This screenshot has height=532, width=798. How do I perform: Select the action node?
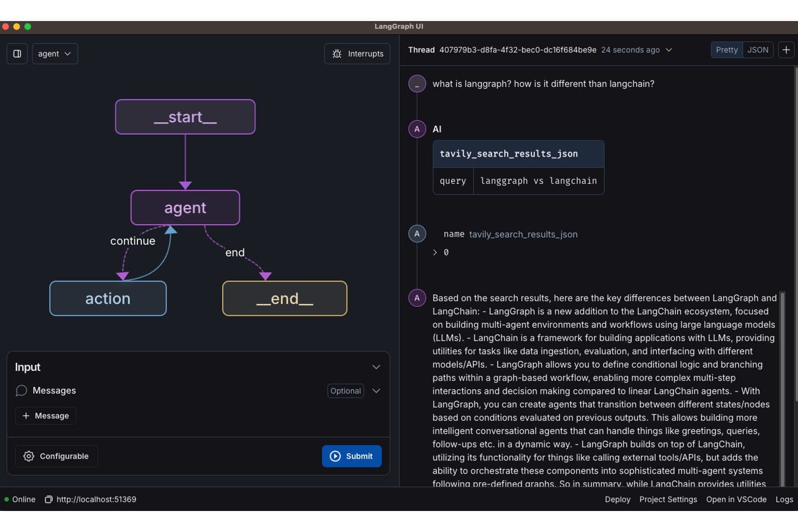[x=108, y=298]
